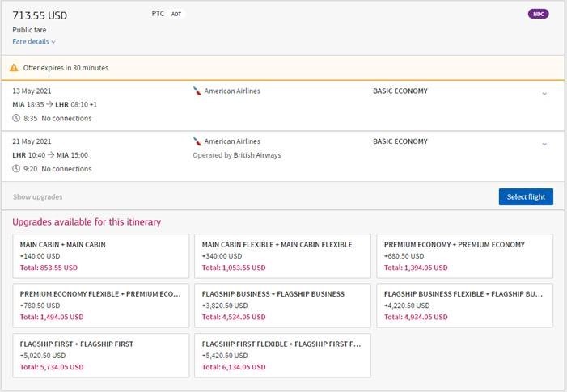Pick Flagship First Flexible upgrade card
567x392 pixels.
coord(282,355)
